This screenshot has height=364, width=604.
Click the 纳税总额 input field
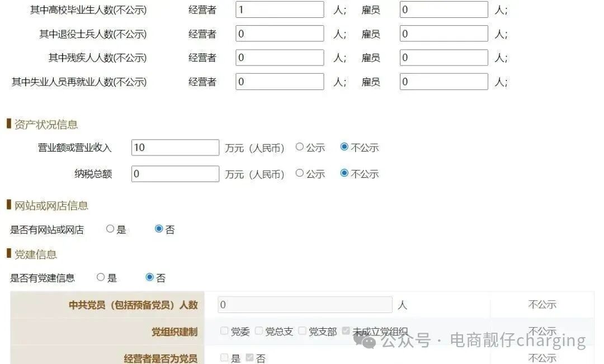174,173
